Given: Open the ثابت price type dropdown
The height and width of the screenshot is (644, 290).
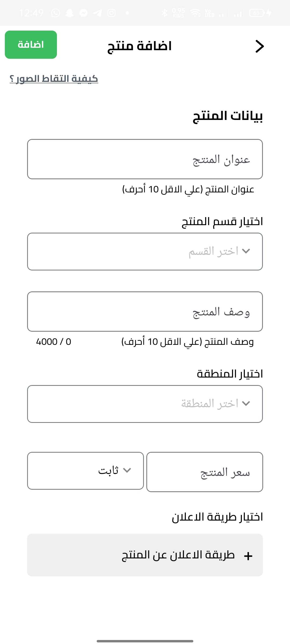Looking at the screenshot, I should click(x=85, y=471).
